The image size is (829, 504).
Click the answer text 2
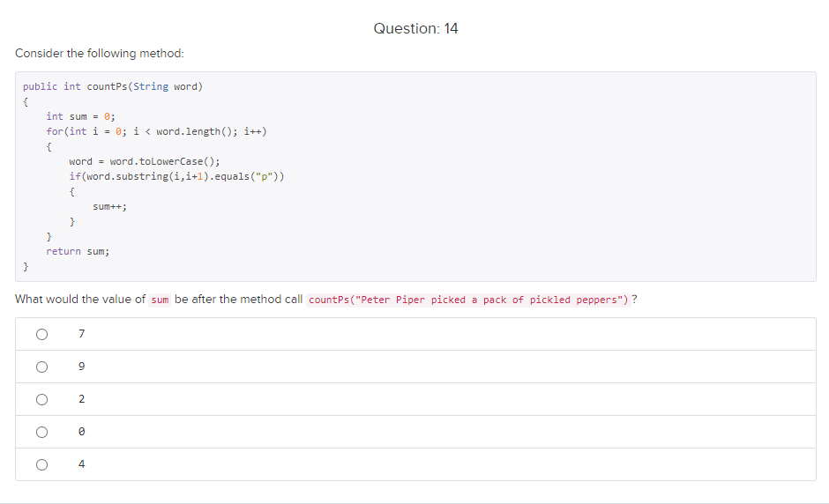point(81,399)
